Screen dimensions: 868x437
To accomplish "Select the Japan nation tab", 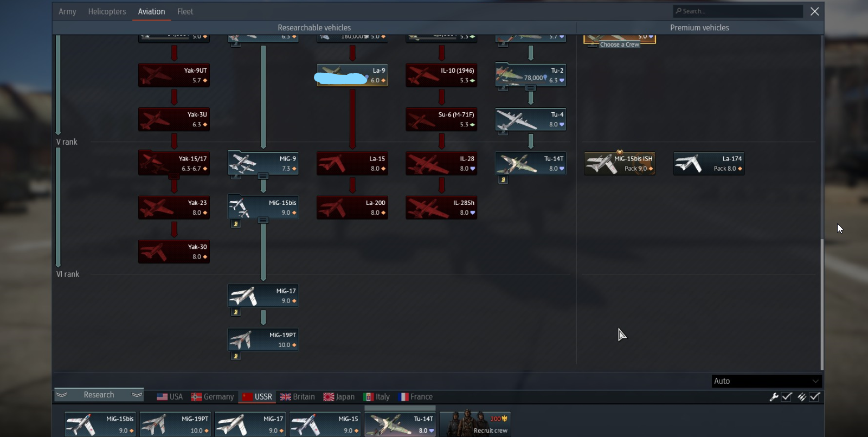I will tap(339, 397).
